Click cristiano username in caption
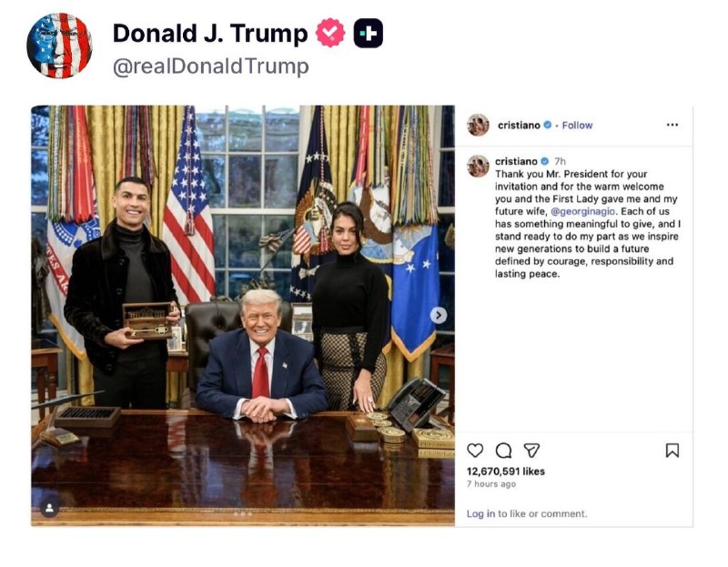The width and height of the screenshot is (728, 567). (x=516, y=161)
